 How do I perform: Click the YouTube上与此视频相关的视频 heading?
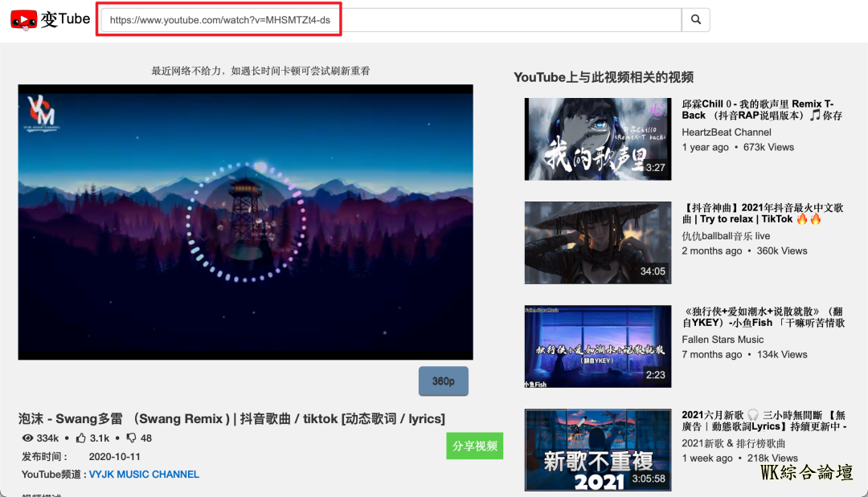click(x=604, y=77)
